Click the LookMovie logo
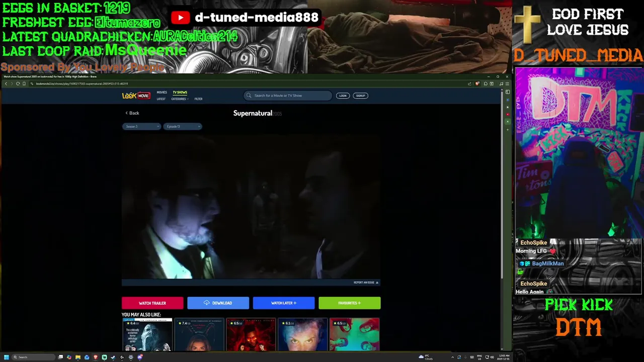This screenshot has height=362, width=644. [x=136, y=96]
